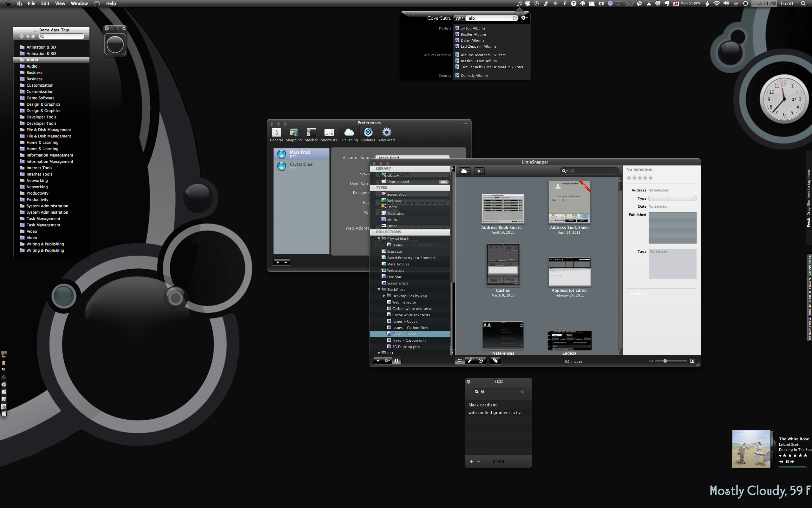This screenshot has width=812, height=508.
Task: Select Fixed – Carbon only collection
Action: click(x=410, y=340)
